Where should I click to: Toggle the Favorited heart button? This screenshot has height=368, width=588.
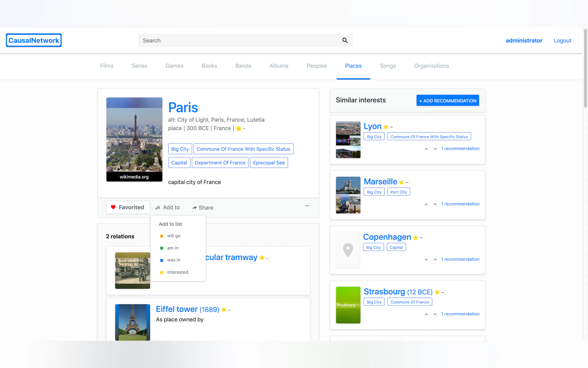point(128,207)
